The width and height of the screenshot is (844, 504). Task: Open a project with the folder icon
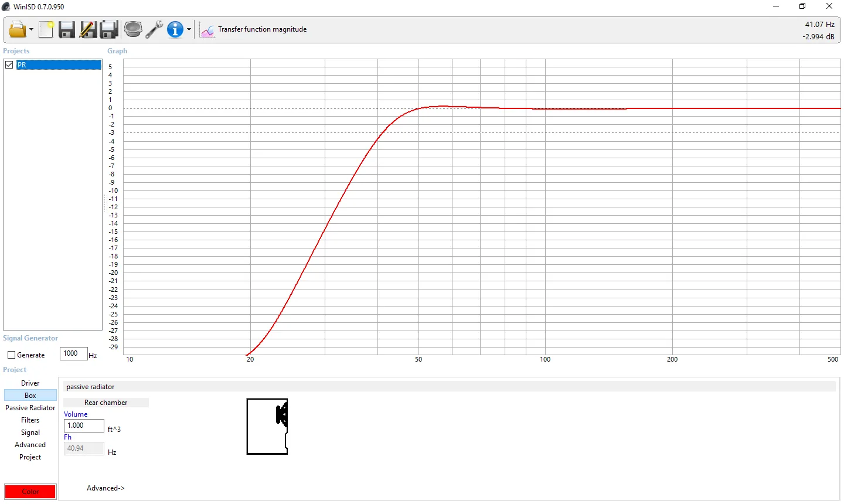(17, 29)
